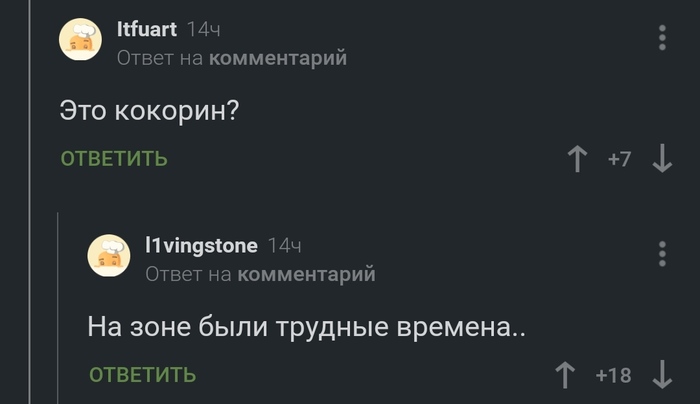Screen dimensions: 700x404
Task: Follow 'Ответ на комментарий' link under l1vingstone
Action: point(260,274)
